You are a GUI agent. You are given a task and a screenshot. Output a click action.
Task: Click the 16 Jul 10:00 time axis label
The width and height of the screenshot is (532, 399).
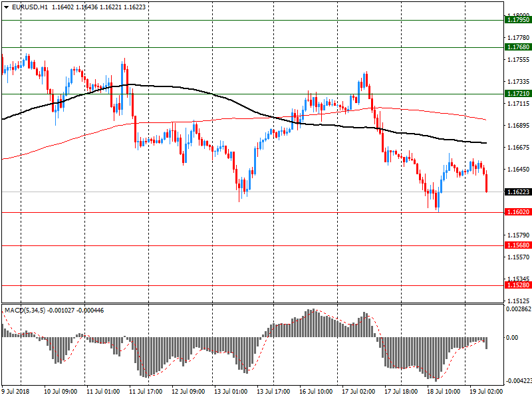point(315,391)
